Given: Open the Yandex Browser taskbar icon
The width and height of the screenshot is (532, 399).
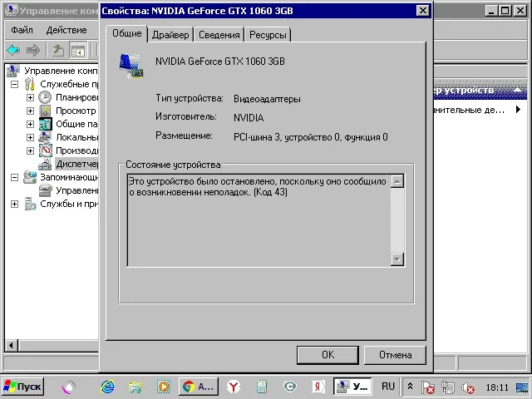Looking at the screenshot, I should (x=234, y=387).
